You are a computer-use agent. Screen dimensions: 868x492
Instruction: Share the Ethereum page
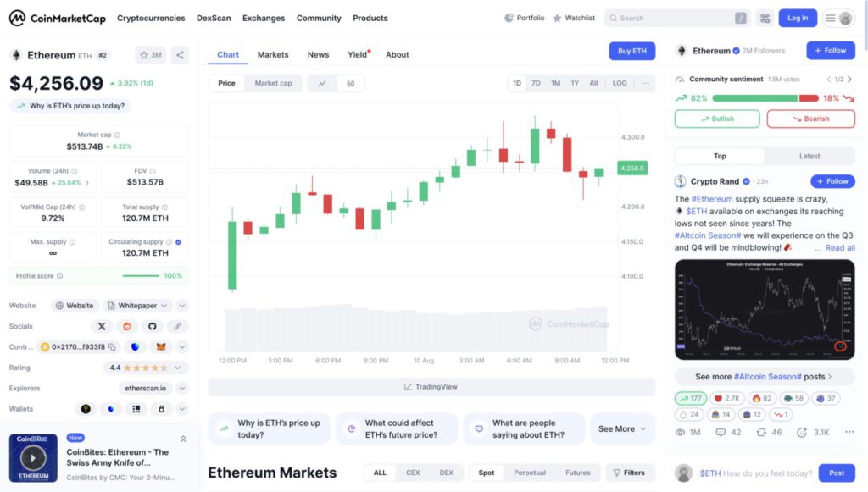[x=179, y=54]
